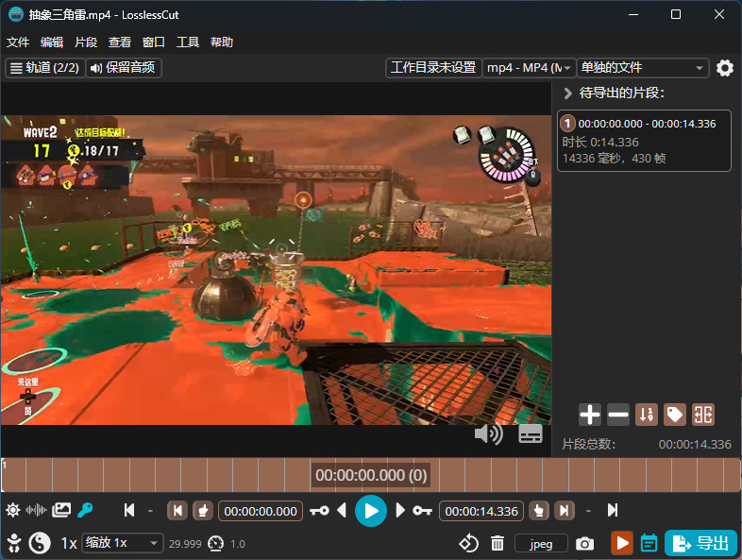Viewport: 742px width, 560px height.
Task: Click the playback speed gauge icon
Action: pos(216,543)
